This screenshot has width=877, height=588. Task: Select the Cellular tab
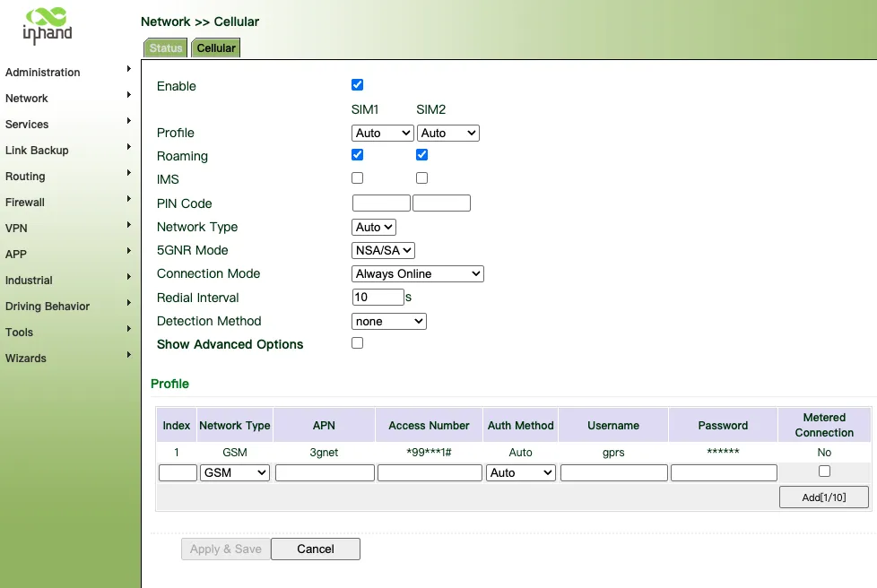click(x=216, y=48)
